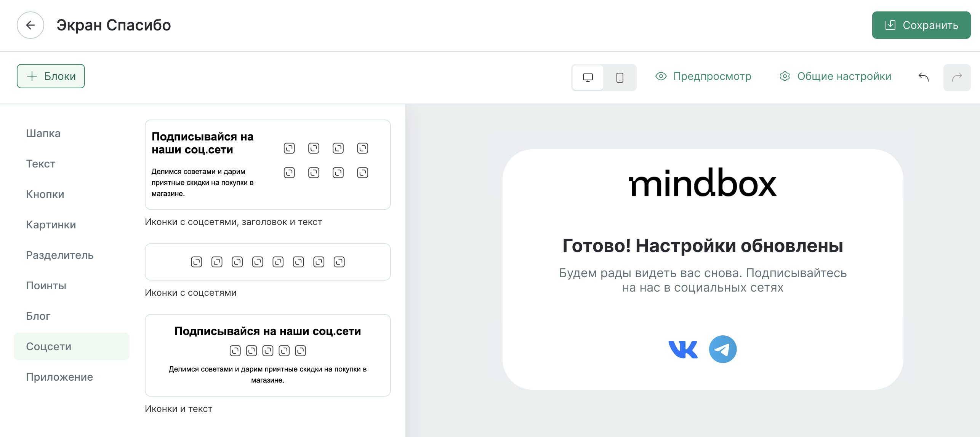Open the Приложение category
This screenshot has height=437, width=980.
point(59,377)
